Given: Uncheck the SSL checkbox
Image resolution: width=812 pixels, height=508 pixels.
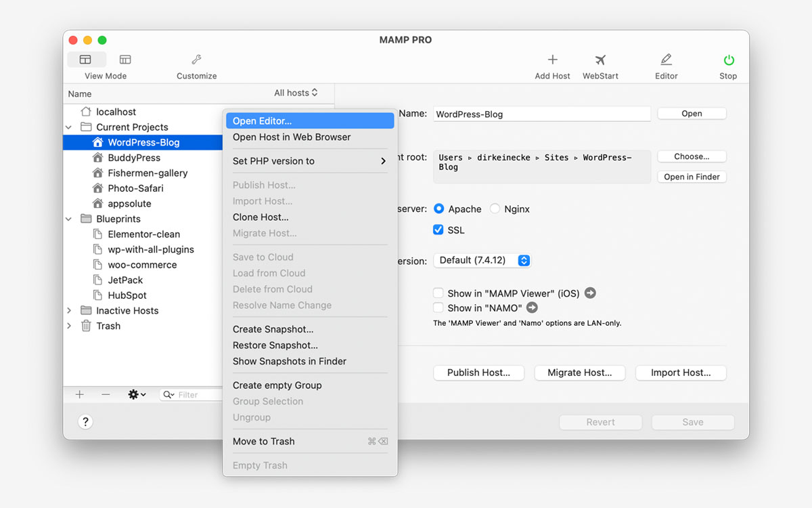Looking at the screenshot, I should click(438, 230).
